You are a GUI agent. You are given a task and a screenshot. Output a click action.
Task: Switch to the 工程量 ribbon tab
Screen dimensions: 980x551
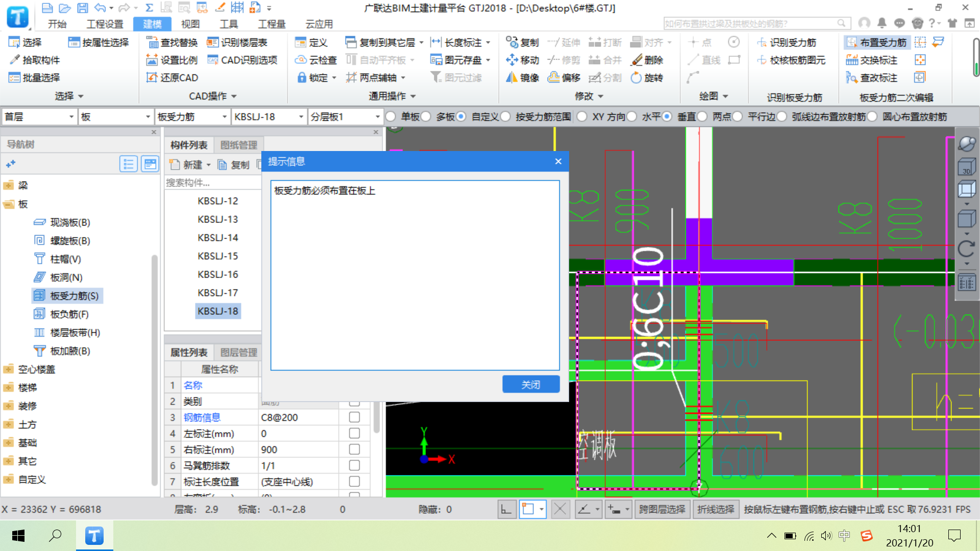(x=272, y=24)
